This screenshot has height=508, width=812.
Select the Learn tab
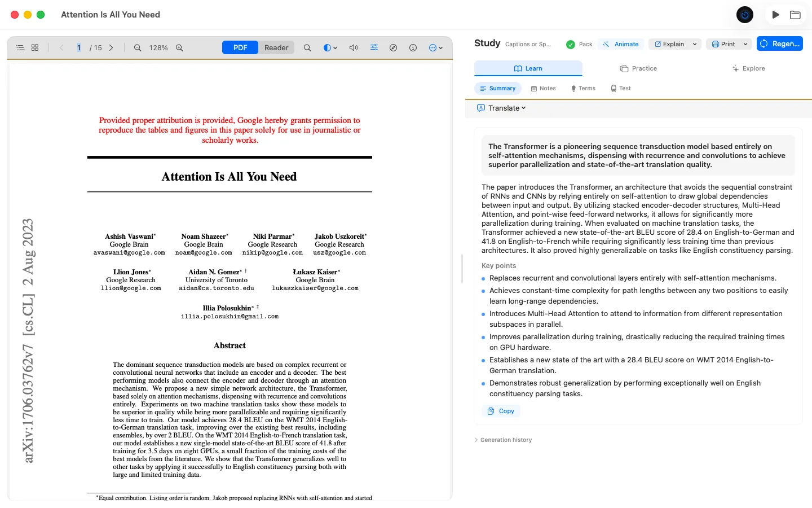528,68
